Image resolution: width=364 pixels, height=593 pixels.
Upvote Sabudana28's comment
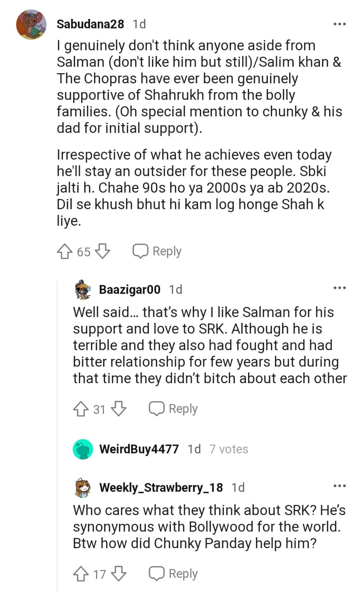click(64, 252)
